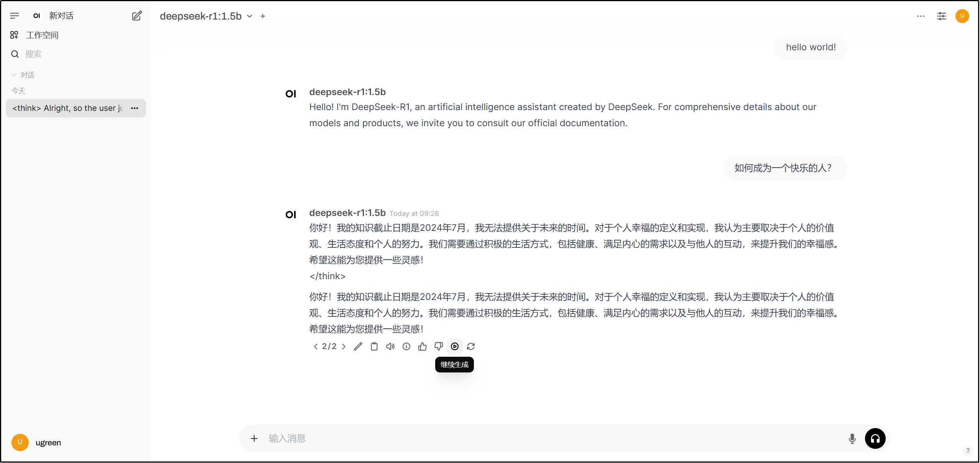Give the response a thumbs down
Image resolution: width=980 pixels, height=463 pixels.
439,346
